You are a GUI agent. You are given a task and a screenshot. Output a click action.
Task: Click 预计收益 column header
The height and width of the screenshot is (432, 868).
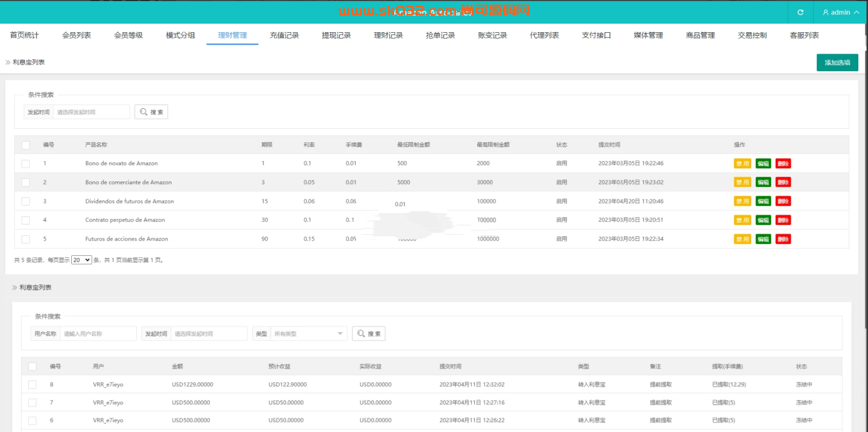279,366
